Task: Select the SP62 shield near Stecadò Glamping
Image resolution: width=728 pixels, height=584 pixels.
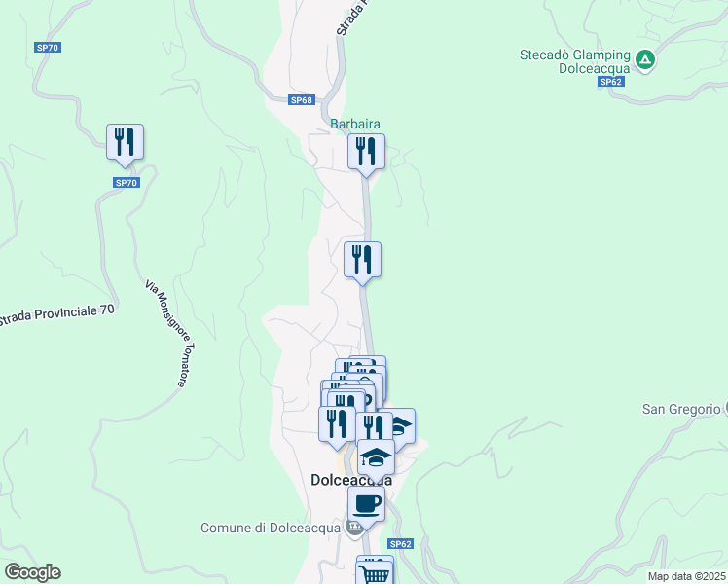Action: 610,82
